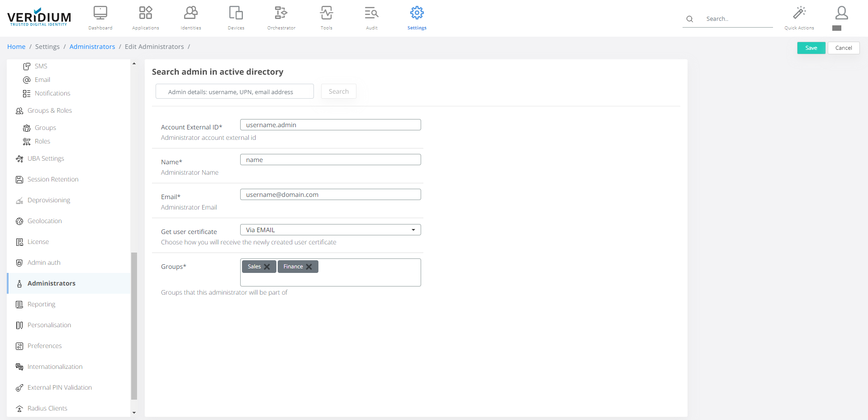Click the Quick Actions magic wand icon

coord(799,13)
